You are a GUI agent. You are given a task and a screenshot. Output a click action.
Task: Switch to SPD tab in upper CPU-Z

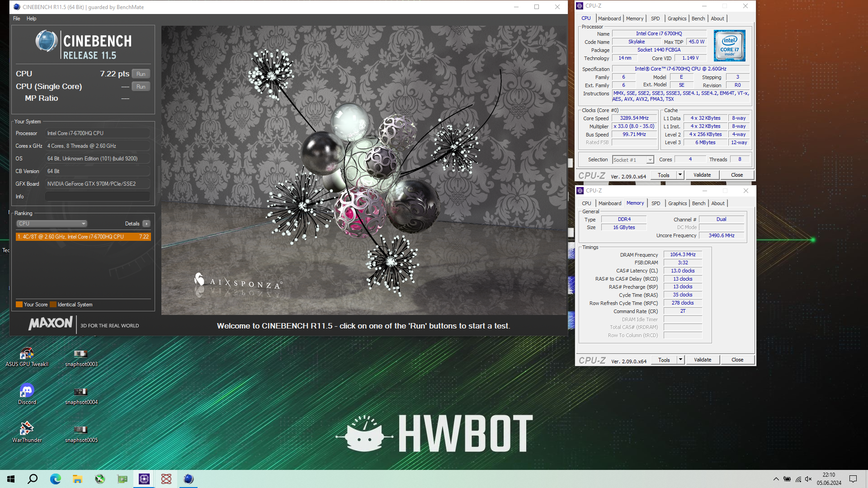(x=655, y=19)
